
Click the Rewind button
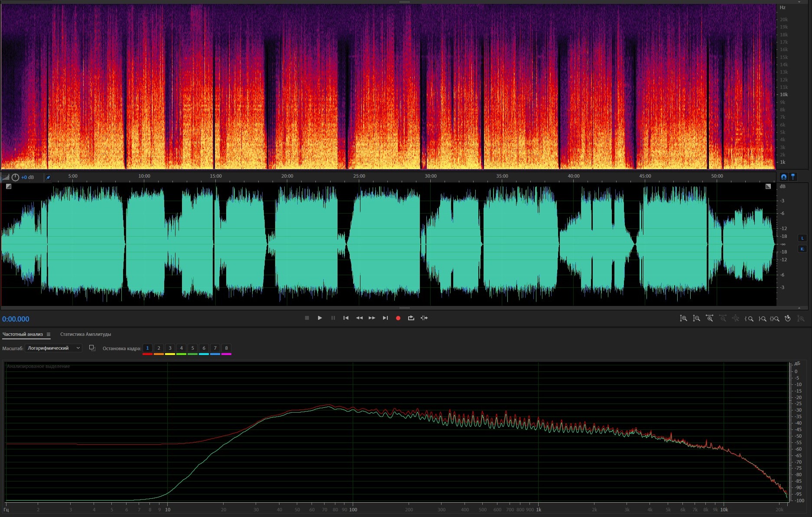tap(359, 318)
